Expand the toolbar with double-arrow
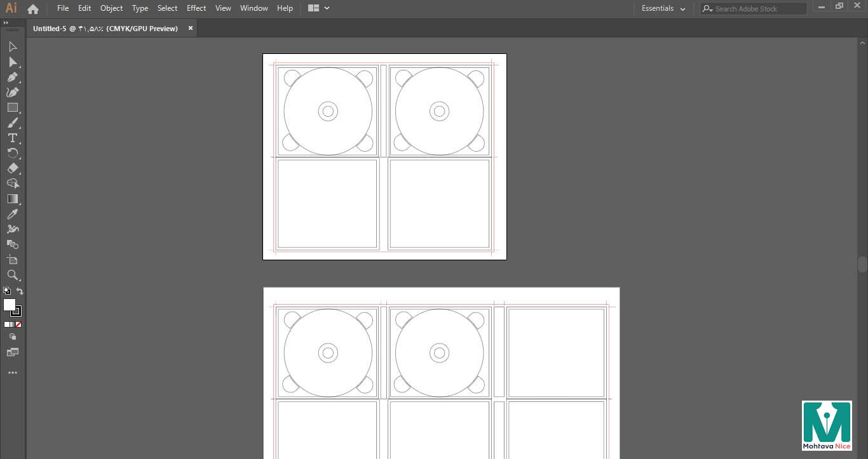The height and width of the screenshot is (459, 868). coord(6,23)
